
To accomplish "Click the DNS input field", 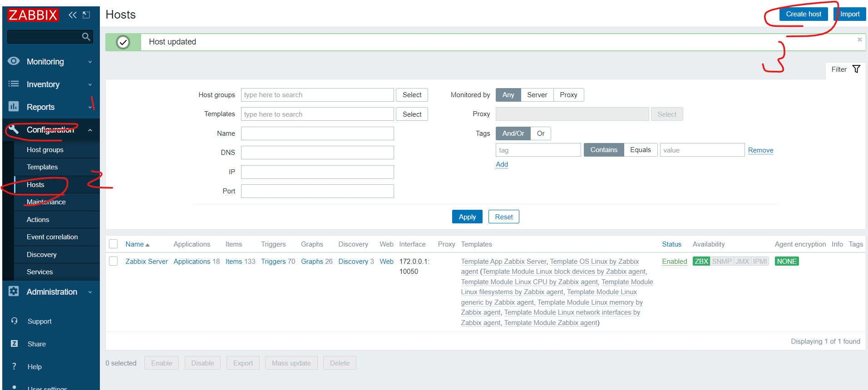I will 317,153.
